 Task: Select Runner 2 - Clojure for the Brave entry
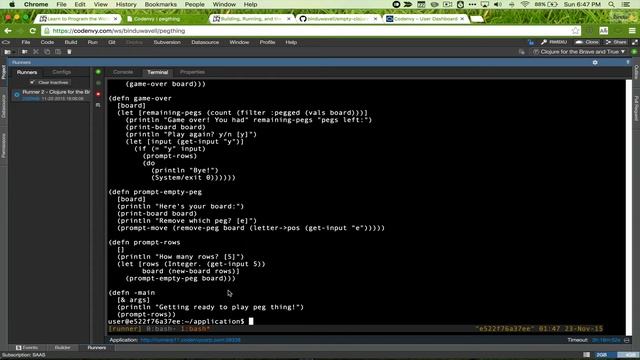coord(51,95)
